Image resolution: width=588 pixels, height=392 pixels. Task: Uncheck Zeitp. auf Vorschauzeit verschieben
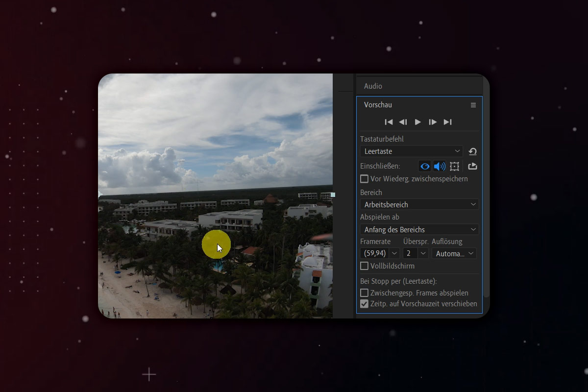click(365, 304)
